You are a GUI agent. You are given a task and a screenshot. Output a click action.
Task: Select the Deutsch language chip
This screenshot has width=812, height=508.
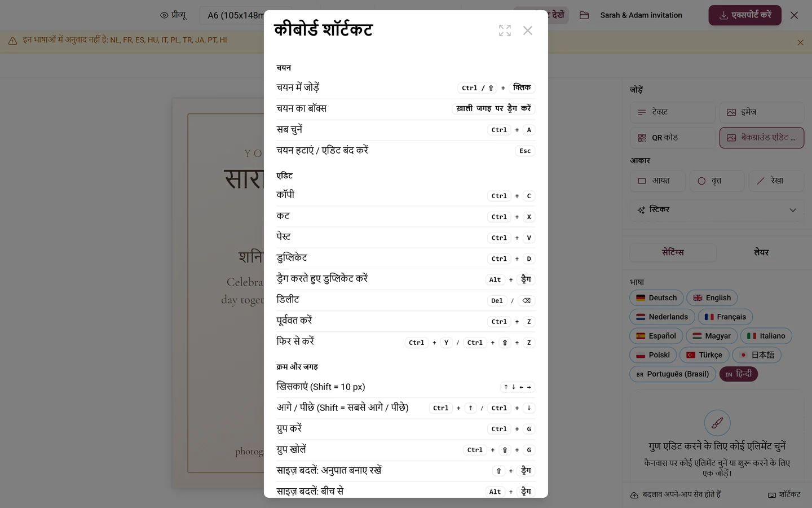click(x=656, y=298)
